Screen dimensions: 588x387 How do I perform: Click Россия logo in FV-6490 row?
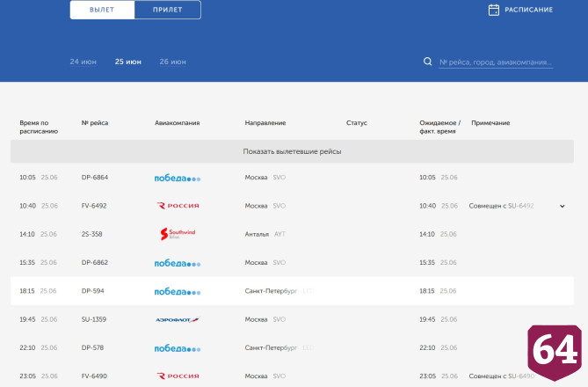point(178,376)
